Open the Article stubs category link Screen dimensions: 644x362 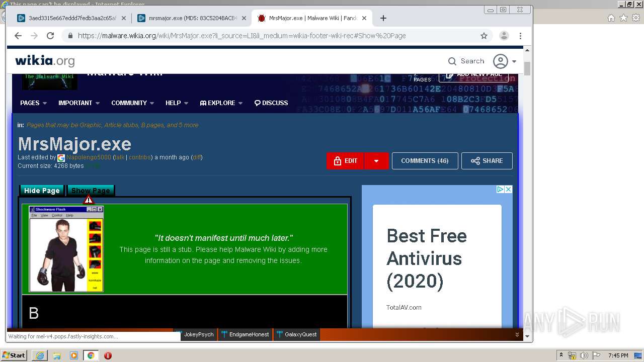pos(121,125)
